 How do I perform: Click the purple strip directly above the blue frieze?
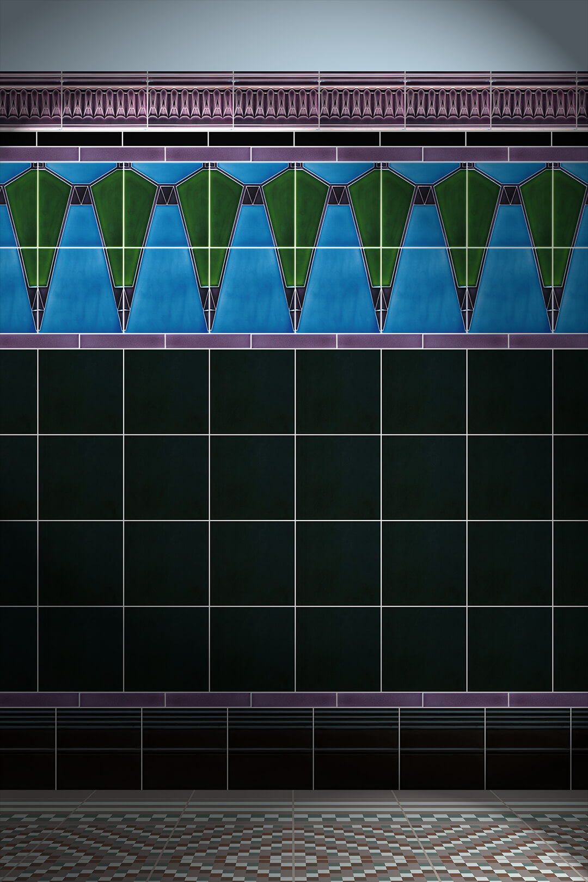[x=294, y=154]
